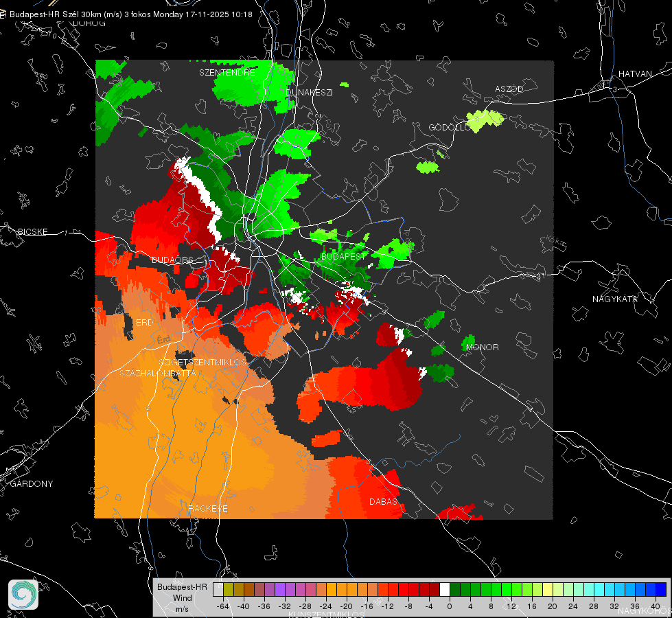The width and height of the screenshot is (672, 618).
Task: Click the DABAS map label
Action: tap(384, 501)
